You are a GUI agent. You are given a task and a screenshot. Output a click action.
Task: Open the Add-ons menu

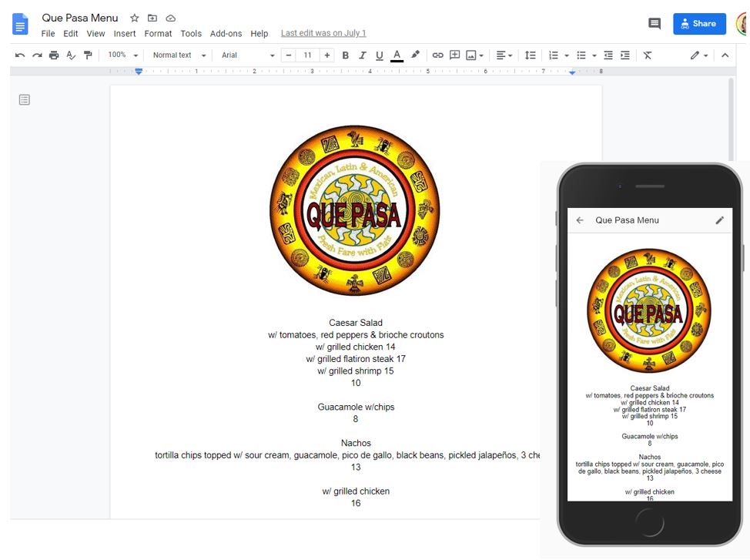[226, 33]
